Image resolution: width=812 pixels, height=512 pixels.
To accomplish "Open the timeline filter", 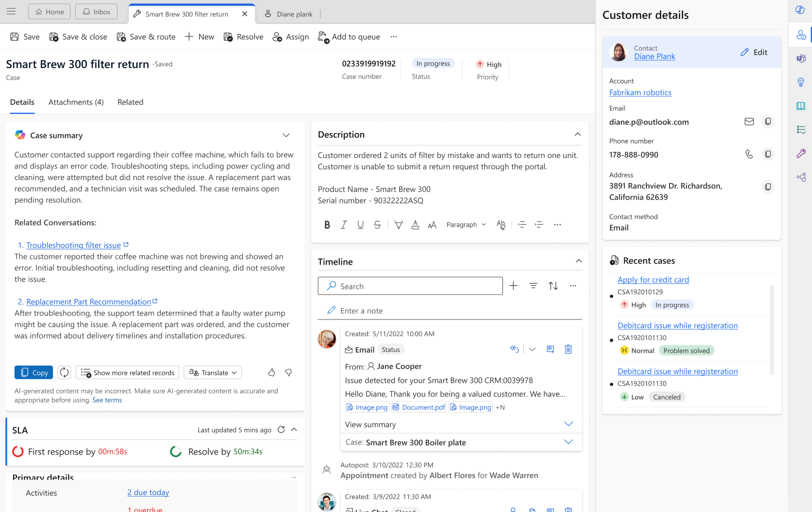I will [533, 286].
